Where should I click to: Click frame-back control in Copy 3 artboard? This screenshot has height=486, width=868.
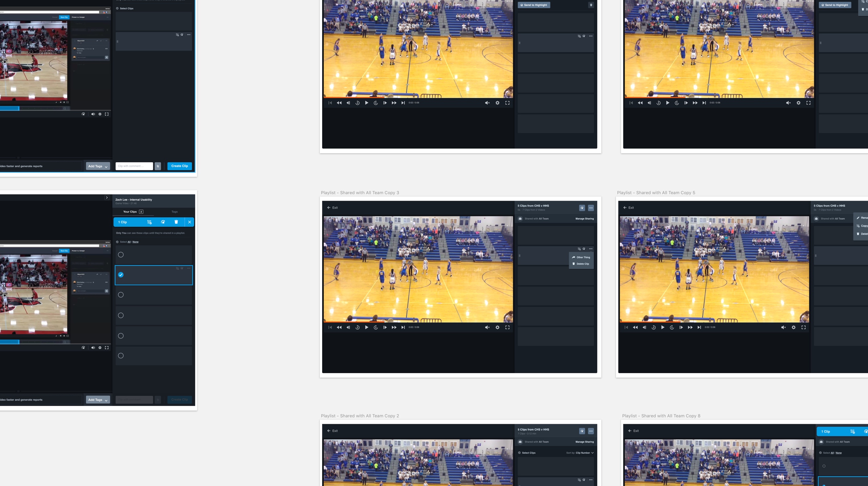coord(348,327)
